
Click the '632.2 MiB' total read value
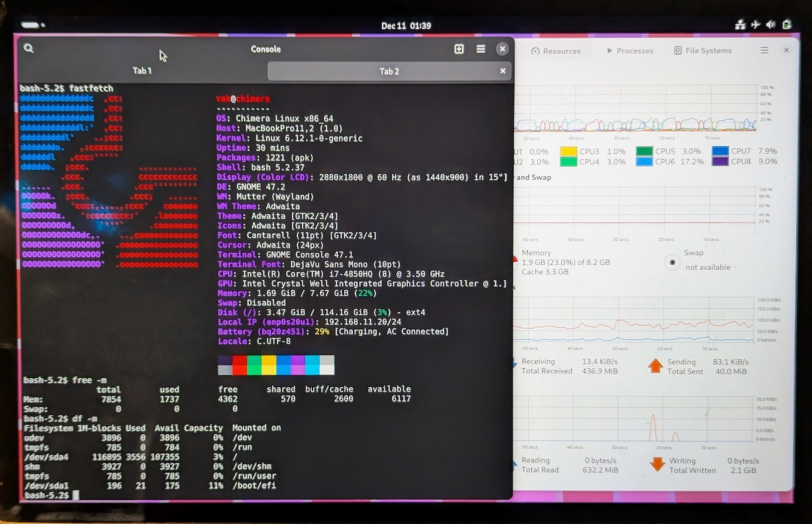pyautogui.click(x=600, y=470)
